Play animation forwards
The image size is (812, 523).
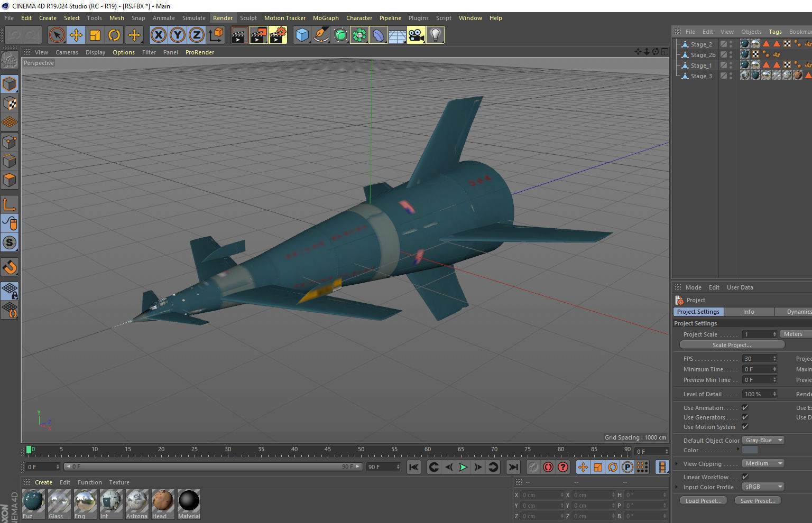click(x=463, y=467)
